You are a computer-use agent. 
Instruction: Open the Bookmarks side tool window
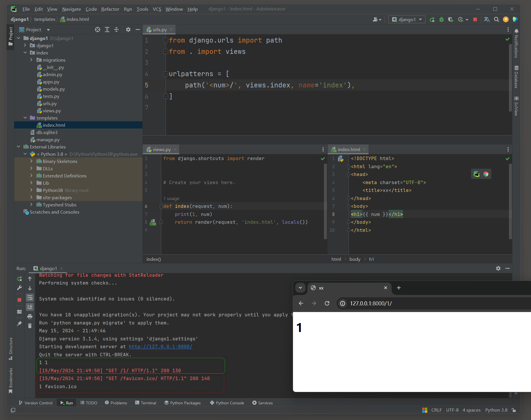click(x=10, y=380)
